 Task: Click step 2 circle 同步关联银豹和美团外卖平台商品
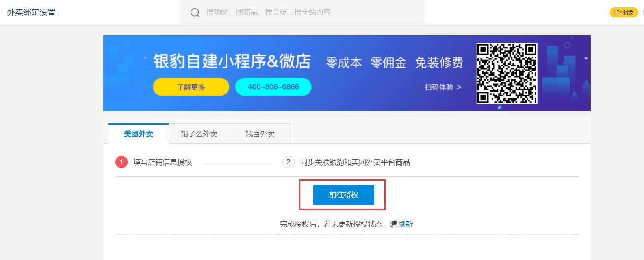pyautogui.click(x=287, y=162)
